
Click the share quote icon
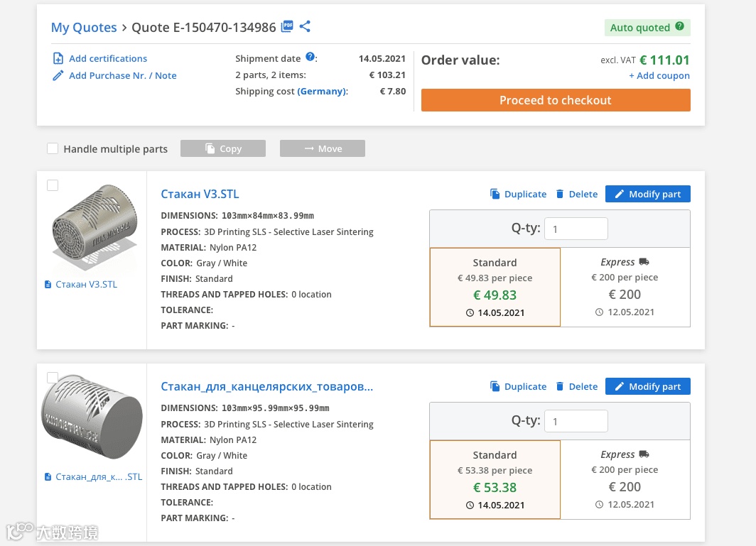[305, 27]
